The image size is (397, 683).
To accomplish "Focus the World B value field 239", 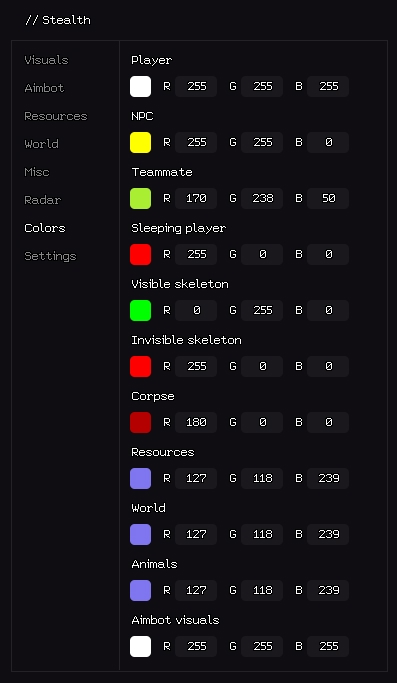I will (x=328, y=534).
